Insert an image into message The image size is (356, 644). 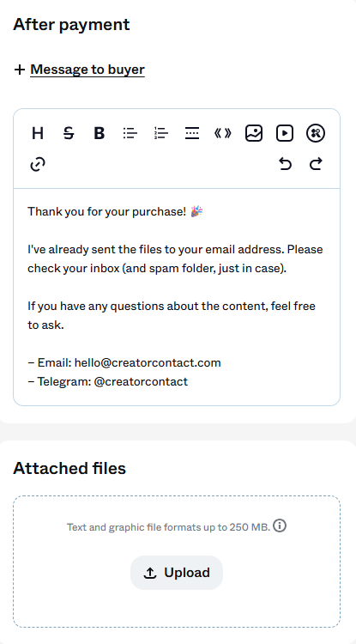click(254, 133)
